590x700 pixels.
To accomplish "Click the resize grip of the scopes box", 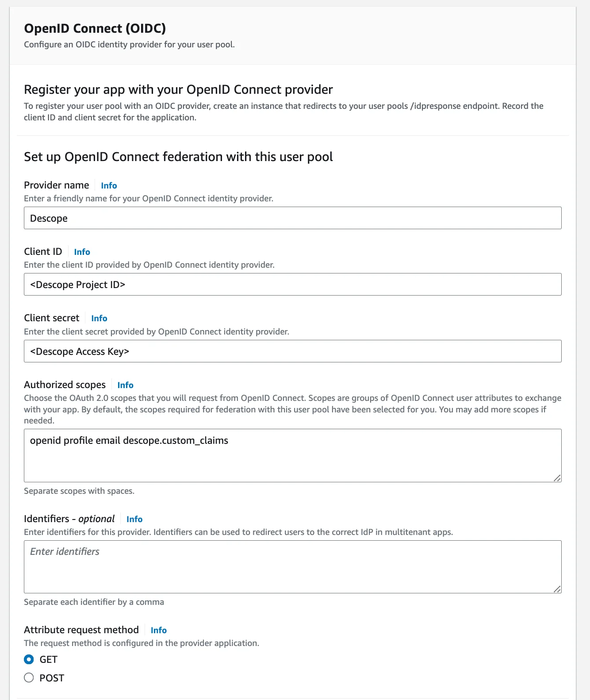I will (558, 479).
